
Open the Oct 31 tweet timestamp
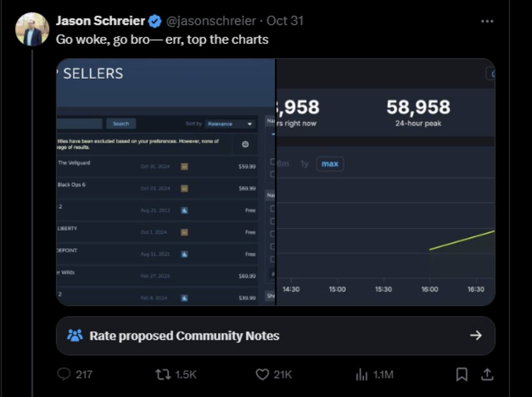click(x=285, y=21)
